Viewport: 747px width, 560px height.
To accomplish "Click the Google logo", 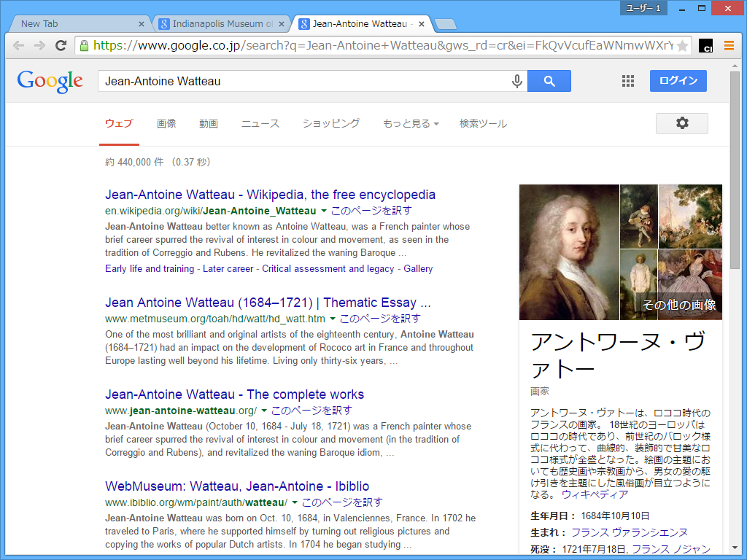I will tap(49, 81).
